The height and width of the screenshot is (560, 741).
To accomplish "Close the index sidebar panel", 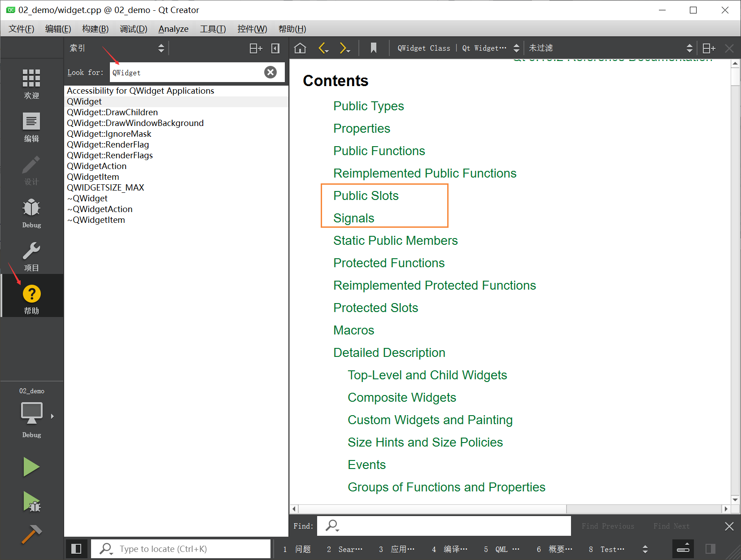I will 275,48.
